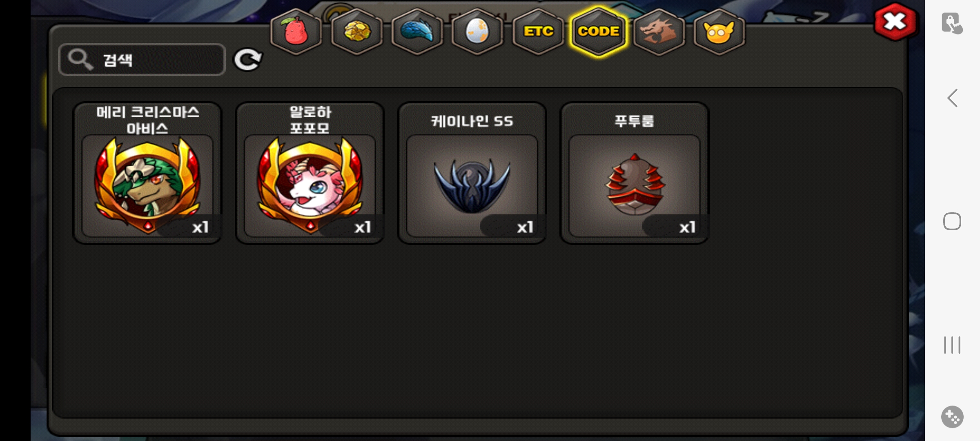Select the 알로하 포포모 item card
Screen dimensions: 980x441
coord(310,173)
